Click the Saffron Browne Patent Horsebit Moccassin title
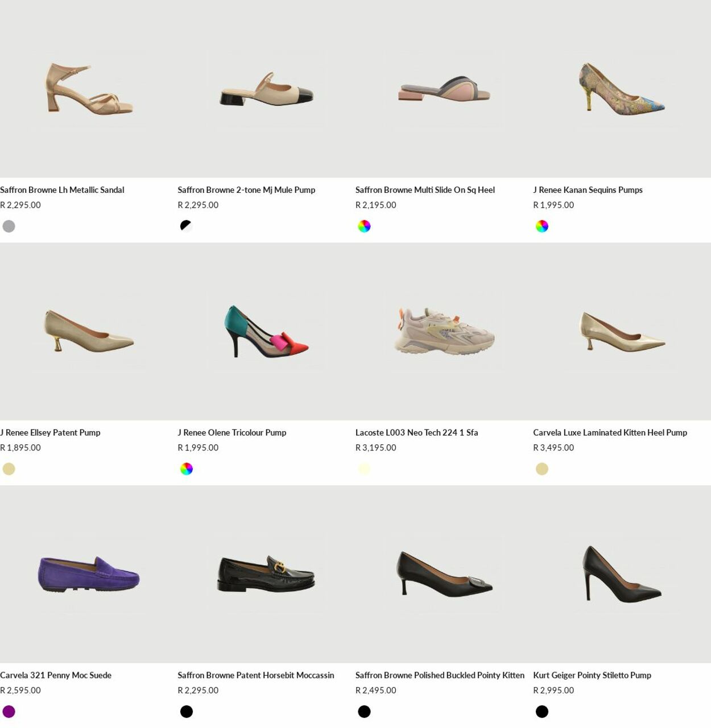The image size is (711, 728). point(256,676)
